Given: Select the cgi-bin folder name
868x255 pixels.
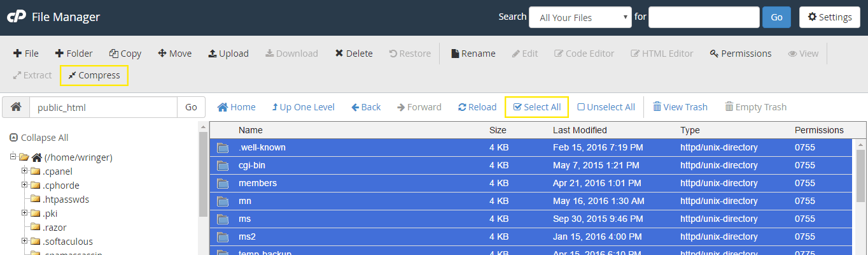Looking at the screenshot, I should 251,165.
